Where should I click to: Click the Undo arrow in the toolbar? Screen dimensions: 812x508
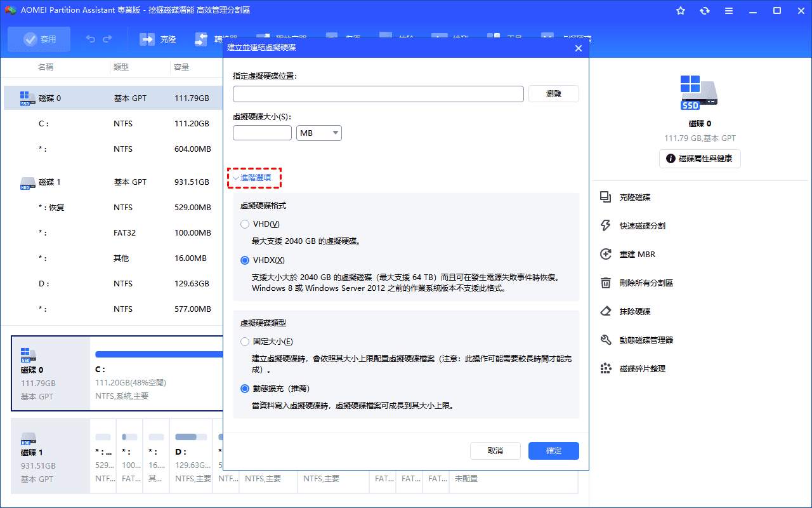coord(89,39)
